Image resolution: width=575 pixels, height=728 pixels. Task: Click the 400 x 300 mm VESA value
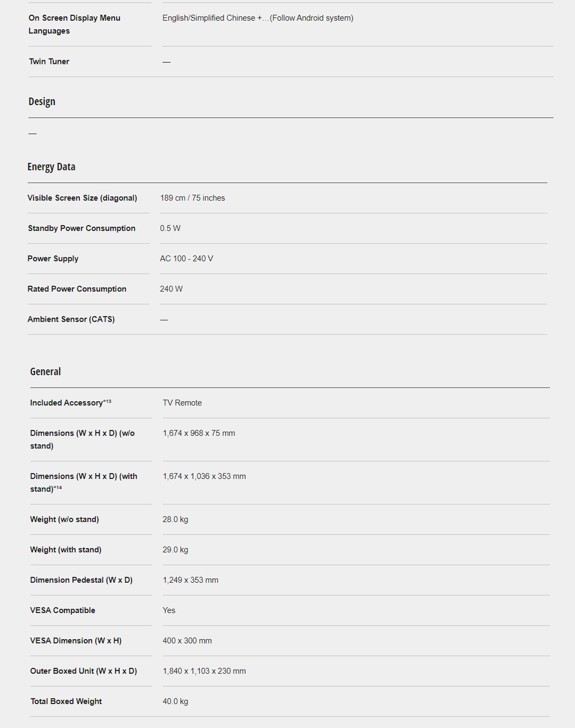pos(187,641)
